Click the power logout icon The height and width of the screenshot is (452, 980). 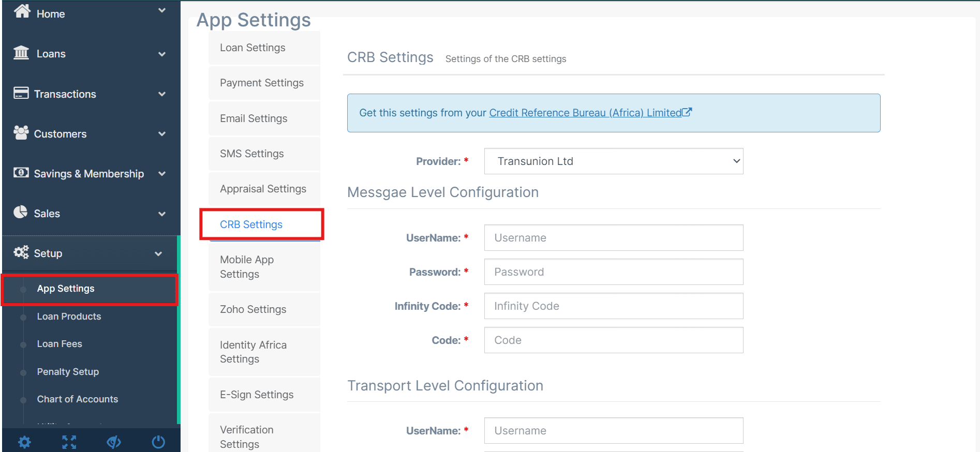pos(158,442)
